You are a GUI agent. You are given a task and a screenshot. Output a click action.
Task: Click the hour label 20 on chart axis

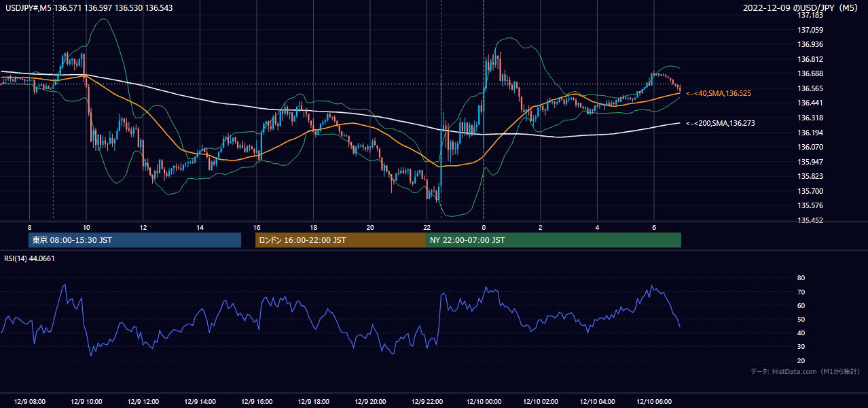click(x=370, y=227)
